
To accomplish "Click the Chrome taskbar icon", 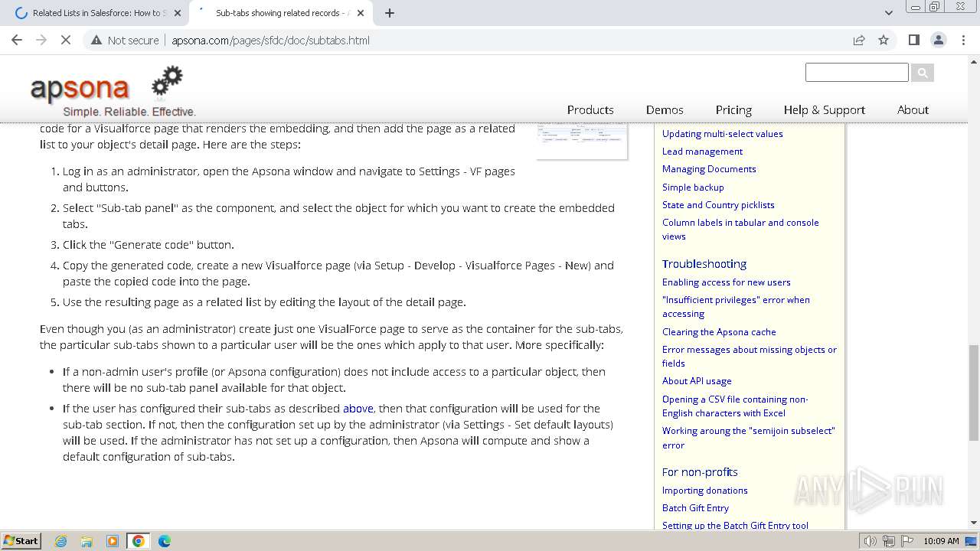I will (x=139, y=541).
